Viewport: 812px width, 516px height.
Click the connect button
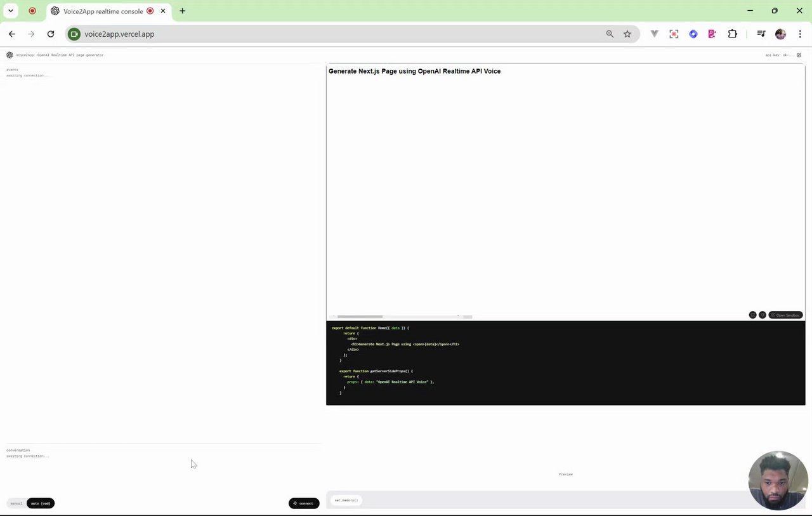click(x=304, y=503)
